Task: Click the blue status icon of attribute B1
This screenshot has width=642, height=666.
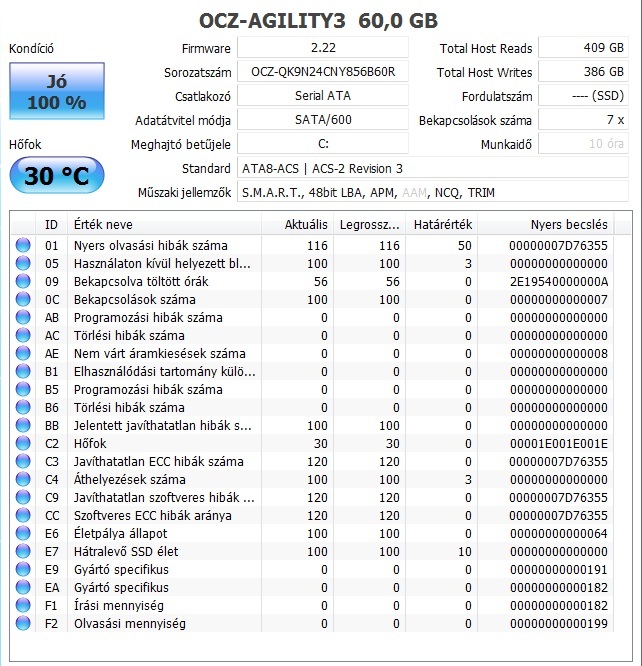Action: tap(23, 371)
